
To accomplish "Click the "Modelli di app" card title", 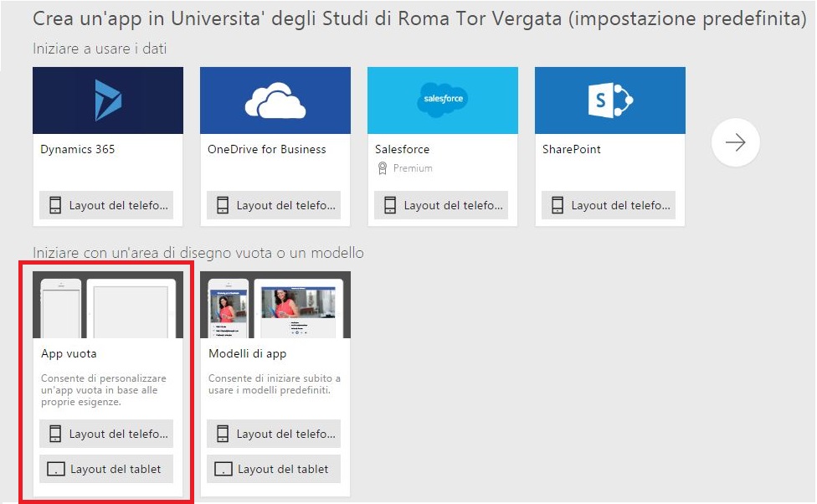I will tap(248, 353).
